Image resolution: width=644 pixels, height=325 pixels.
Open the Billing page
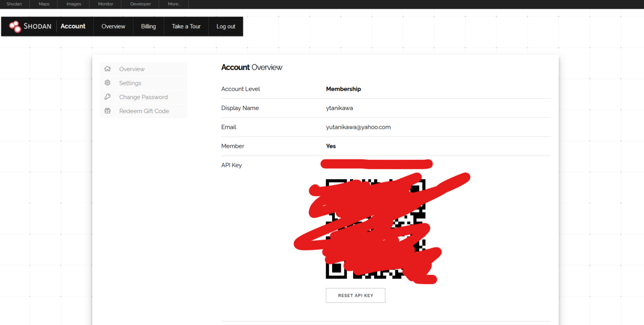point(149,26)
